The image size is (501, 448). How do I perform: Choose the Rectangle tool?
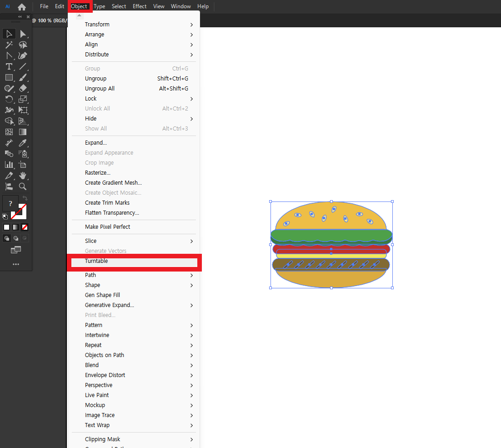(9, 77)
